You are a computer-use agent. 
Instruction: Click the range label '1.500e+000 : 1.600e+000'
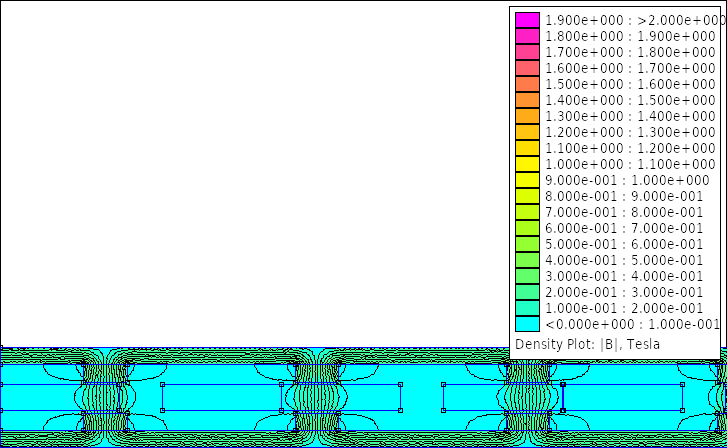tap(630, 84)
